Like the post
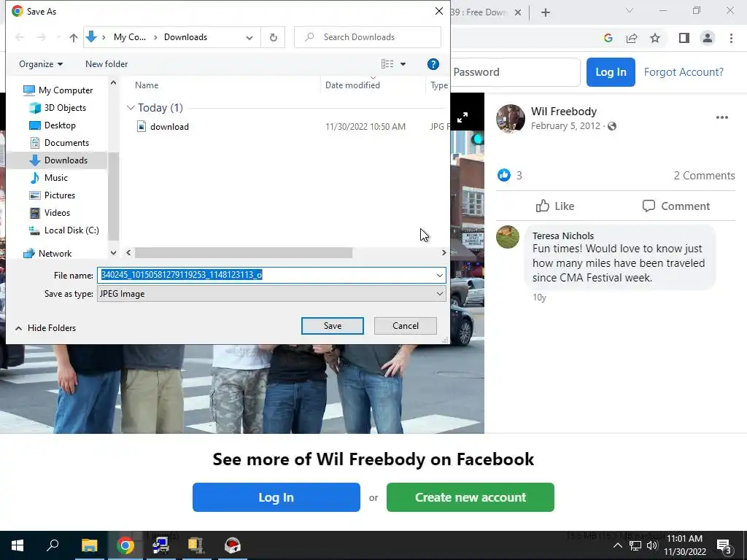Screen dimensions: 747x560 pyautogui.click(x=555, y=206)
